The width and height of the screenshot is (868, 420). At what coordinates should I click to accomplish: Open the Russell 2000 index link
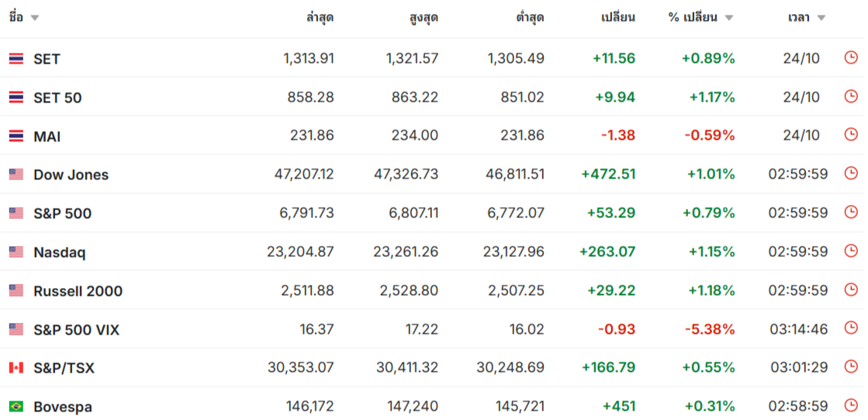coord(78,291)
